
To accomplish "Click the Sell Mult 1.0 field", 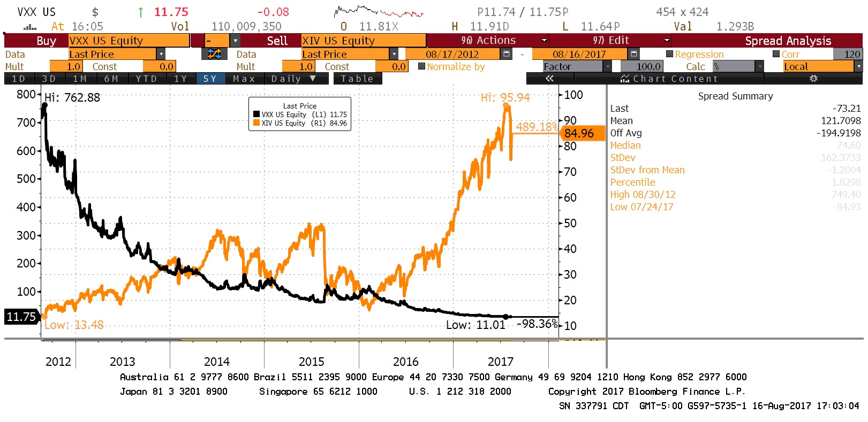I will coord(298,66).
